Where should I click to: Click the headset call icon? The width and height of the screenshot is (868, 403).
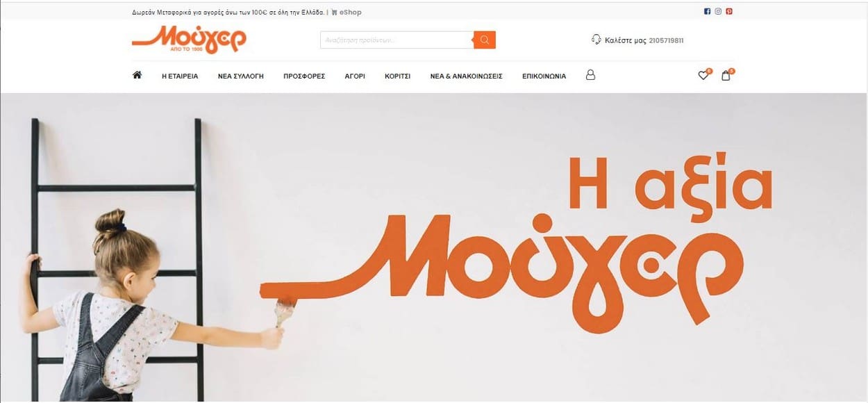pos(596,40)
